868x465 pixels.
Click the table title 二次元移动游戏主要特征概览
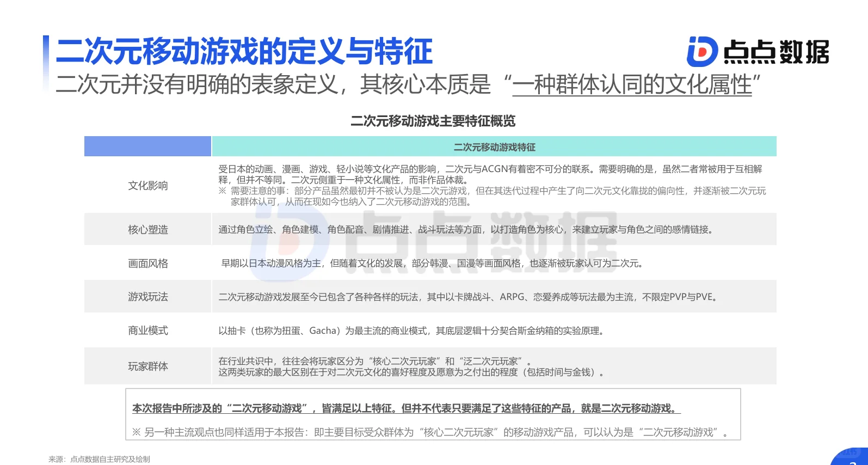pos(433,121)
